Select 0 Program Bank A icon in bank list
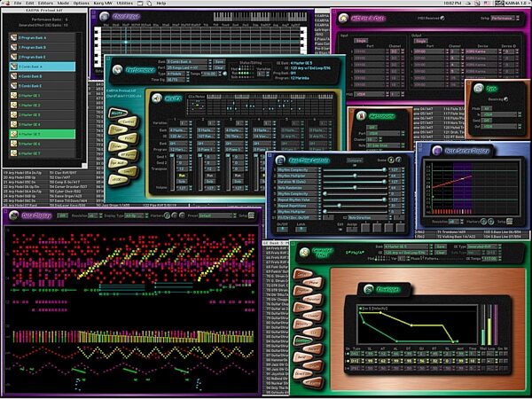The image size is (532, 399). (x=13, y=37)
